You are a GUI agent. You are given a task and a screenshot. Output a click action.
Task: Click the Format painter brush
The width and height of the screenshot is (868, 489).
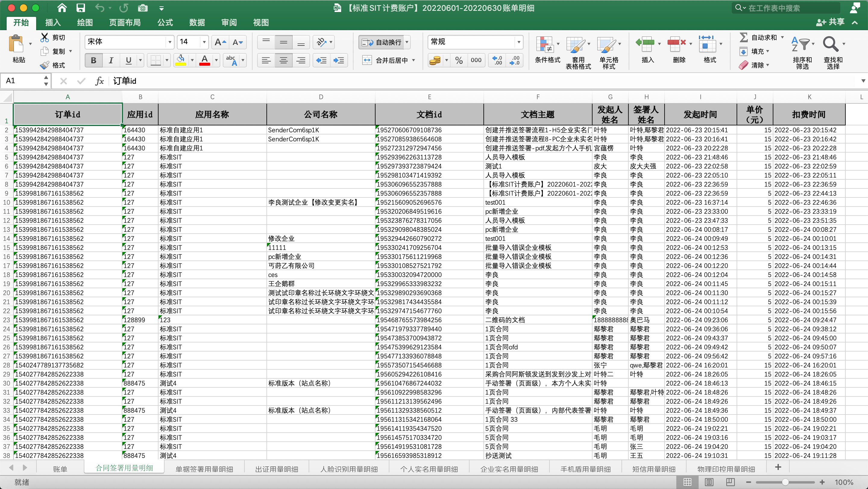[x=45, y=65]
